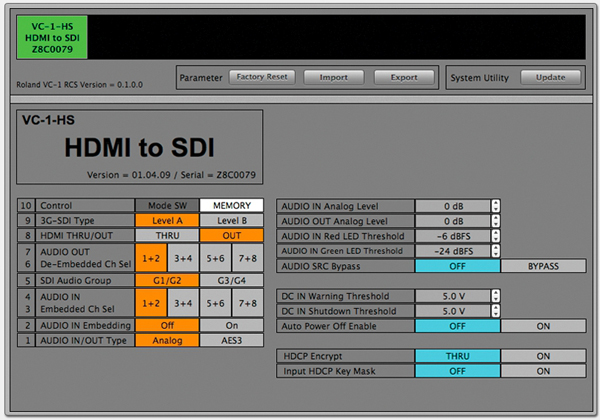Image resolution: width=600 pixels, height=420 pixels.
Task: Click the AUDIO IN Green LED Threshold stepper
Action: pos(496,251)
